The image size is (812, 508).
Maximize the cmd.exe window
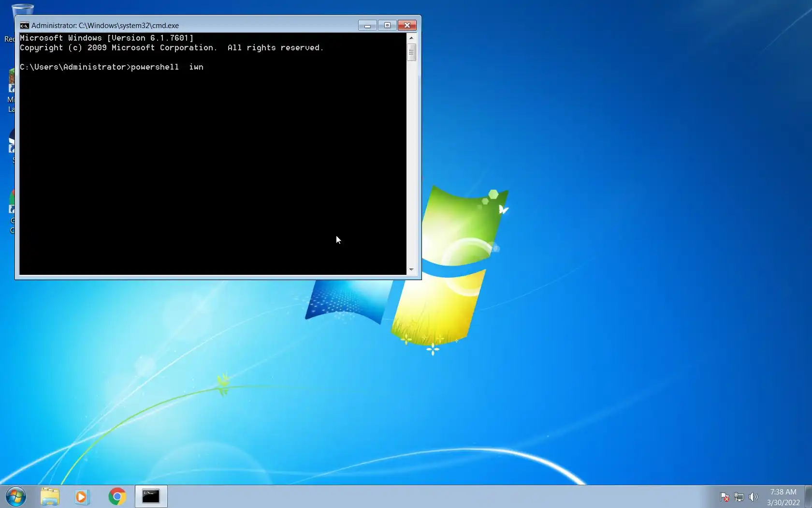[387, 25]
